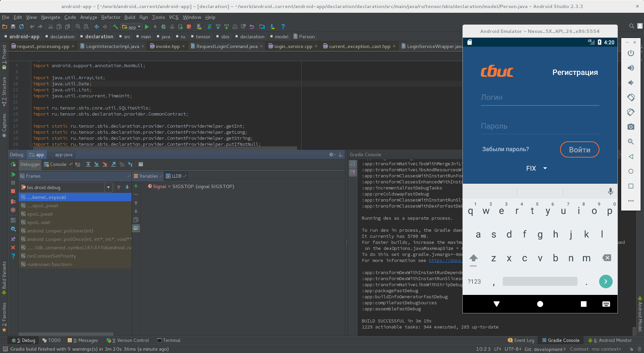Click the emulator zoom magnifier icon

[631, 141]
